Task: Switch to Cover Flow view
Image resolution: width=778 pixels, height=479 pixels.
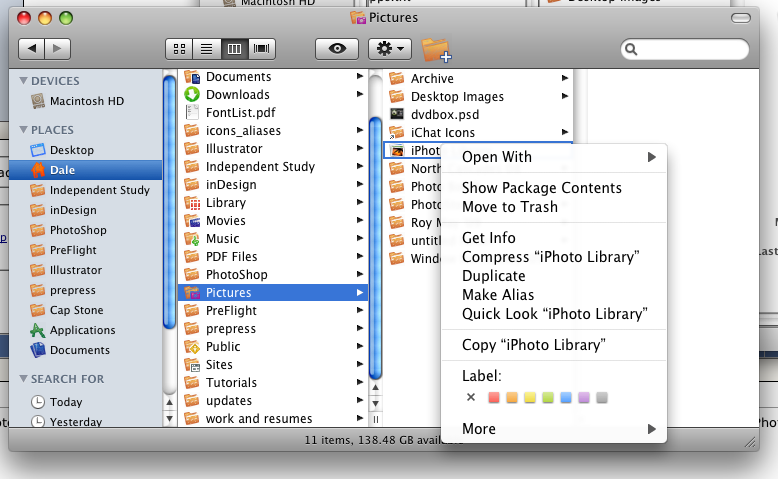Action: [x=261, y=49]
